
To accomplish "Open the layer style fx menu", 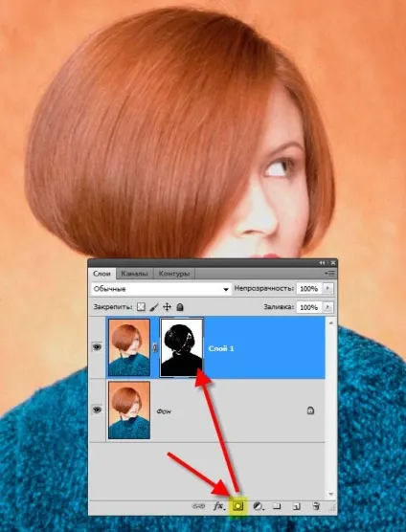I will click(x=219, y=506).
